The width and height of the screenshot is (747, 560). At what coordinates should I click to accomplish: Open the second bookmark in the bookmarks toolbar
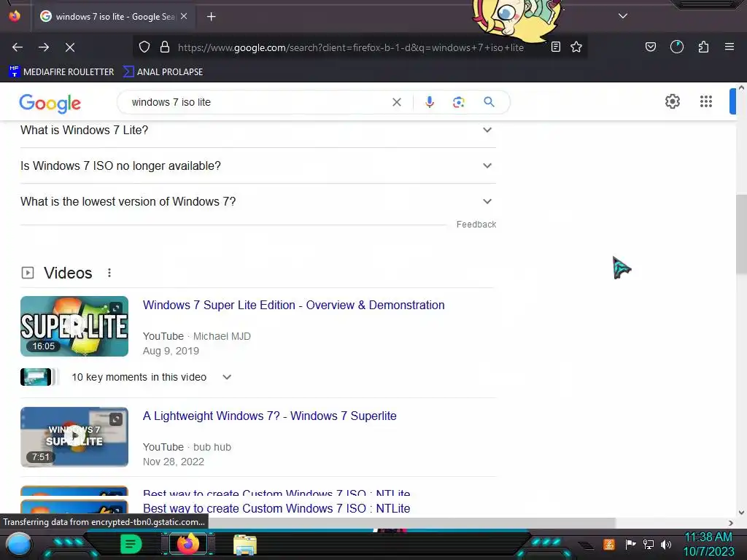(x=163, y=72)
